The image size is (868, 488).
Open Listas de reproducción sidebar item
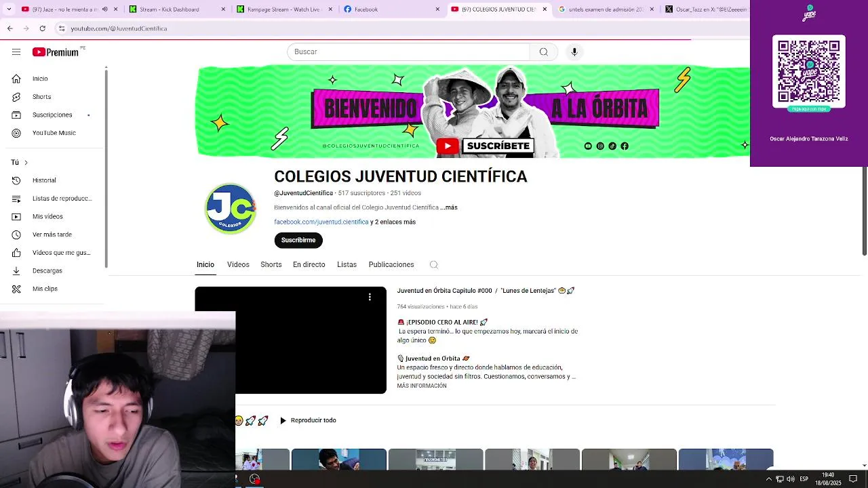53,199
